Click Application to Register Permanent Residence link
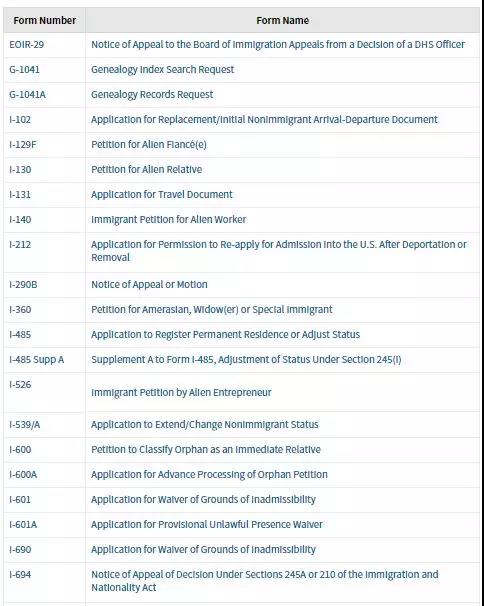 coord(225,335)
